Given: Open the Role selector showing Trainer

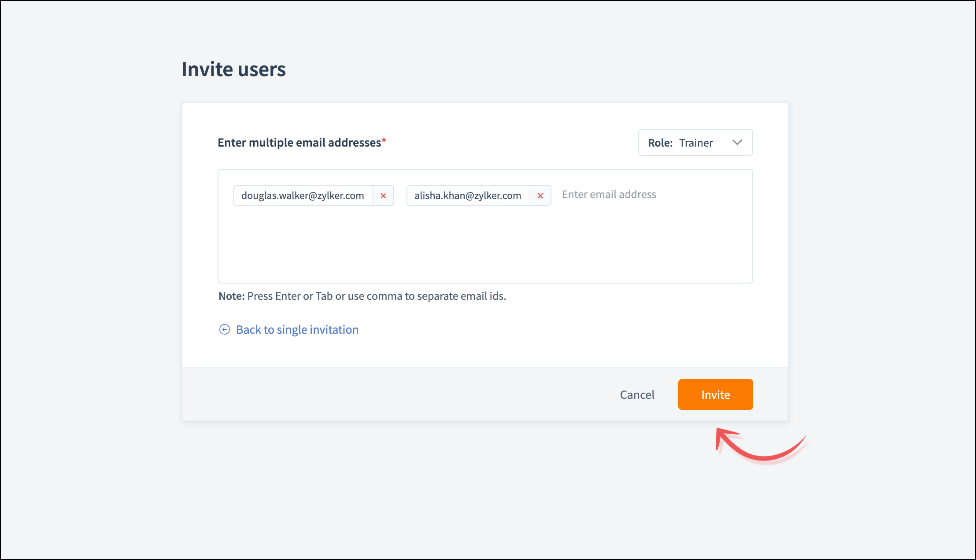Looking at the screenshot, I should pos(695,143).
